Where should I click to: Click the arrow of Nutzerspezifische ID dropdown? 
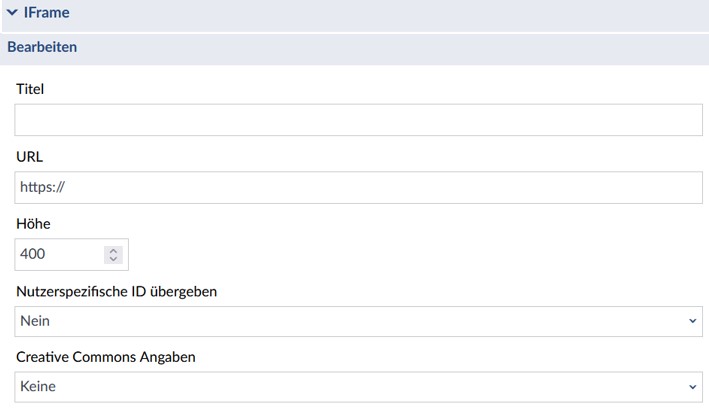tap(693, 321)
